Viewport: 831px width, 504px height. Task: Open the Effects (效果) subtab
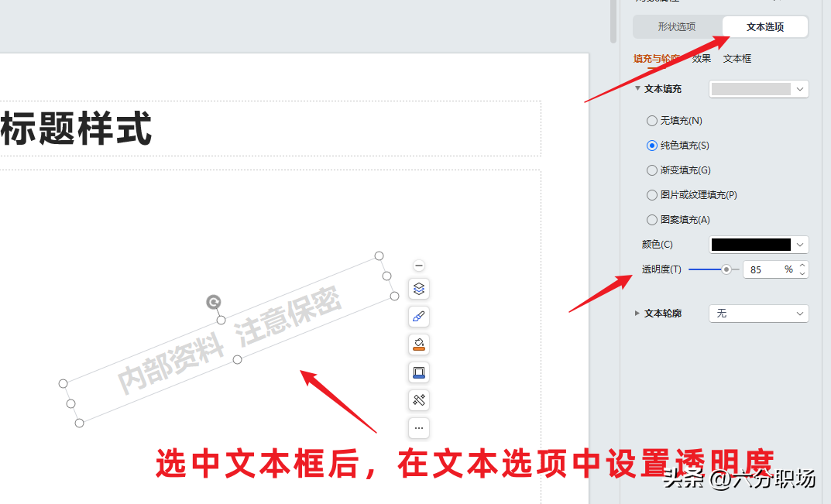701,58
